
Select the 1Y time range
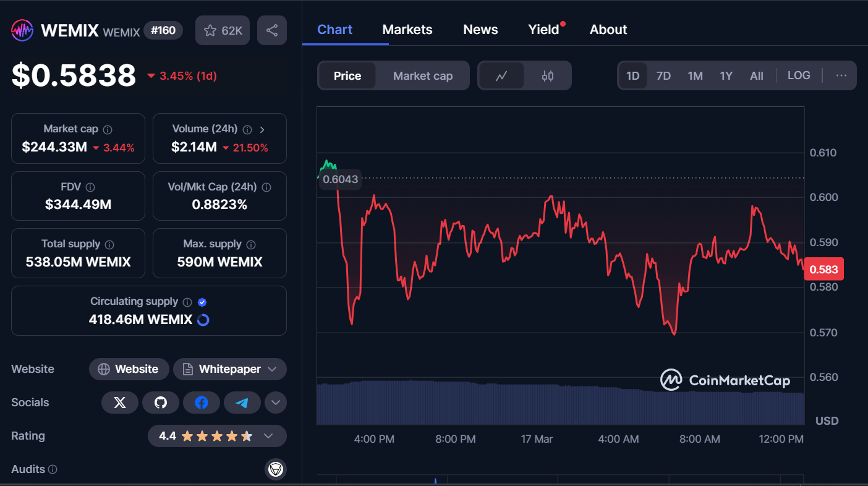(x=726, y=75)
